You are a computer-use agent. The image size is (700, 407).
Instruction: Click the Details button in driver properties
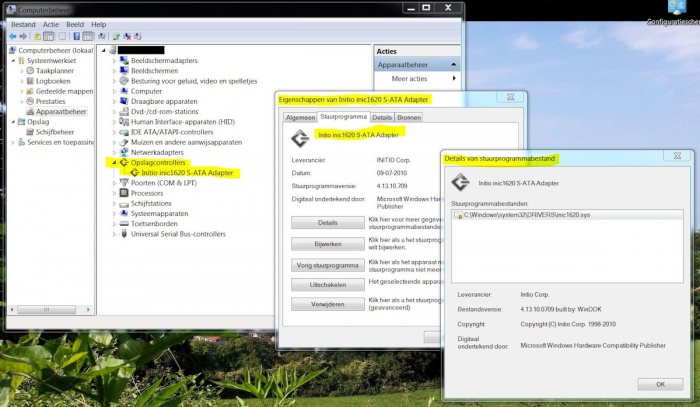point(328,222)
